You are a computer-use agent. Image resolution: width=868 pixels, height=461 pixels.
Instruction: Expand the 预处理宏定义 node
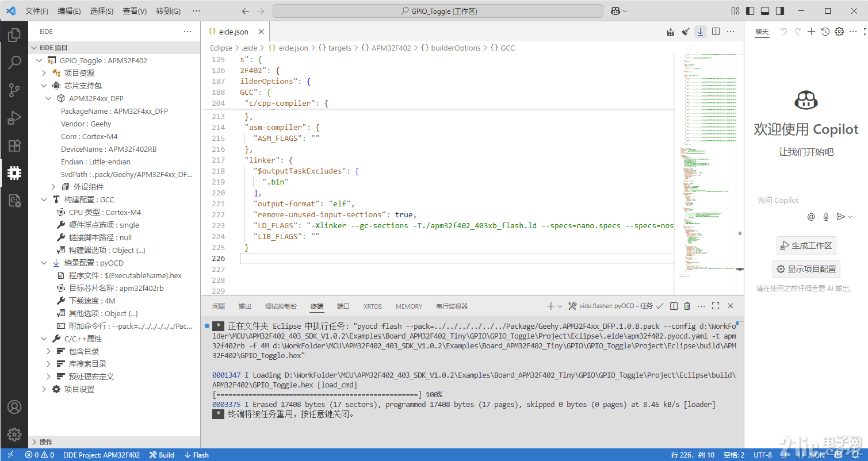tap(48, 377)
